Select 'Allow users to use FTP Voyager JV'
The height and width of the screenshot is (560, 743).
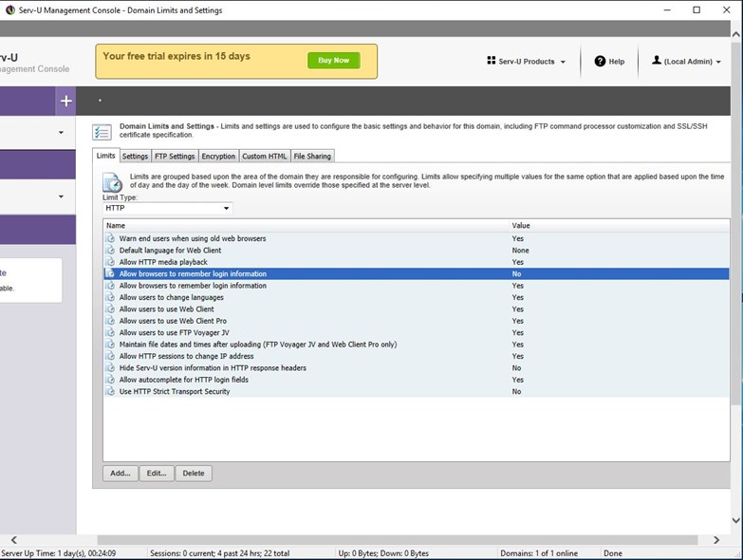click(x=417, y=333)
